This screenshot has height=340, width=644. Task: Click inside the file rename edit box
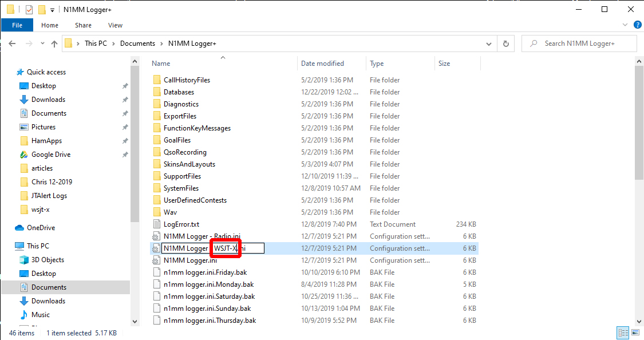(x=213, y=248)
